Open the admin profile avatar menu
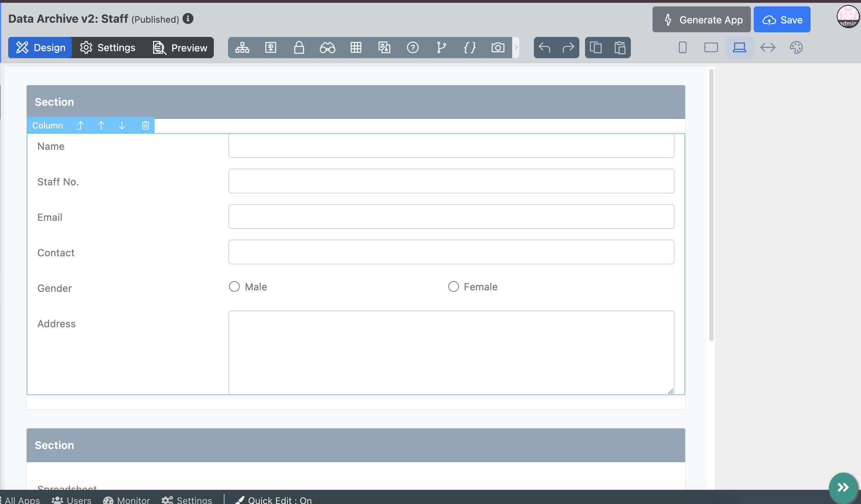 [848, 16]
